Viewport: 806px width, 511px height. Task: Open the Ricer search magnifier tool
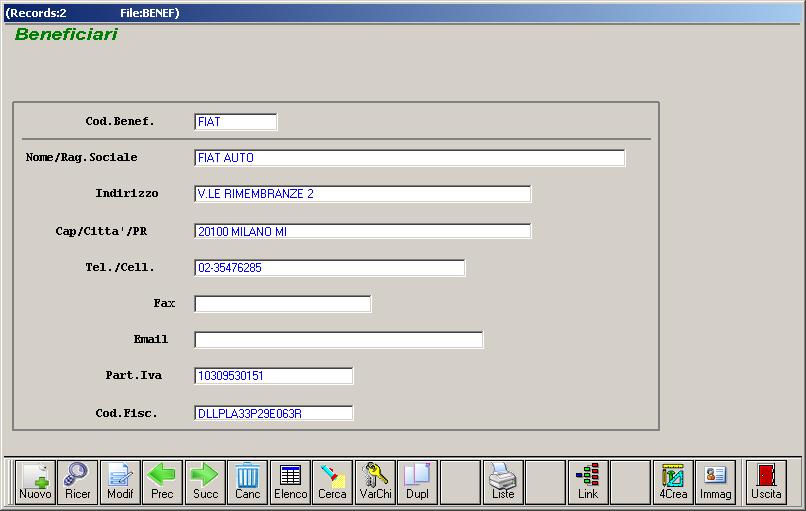pos(78,482)
